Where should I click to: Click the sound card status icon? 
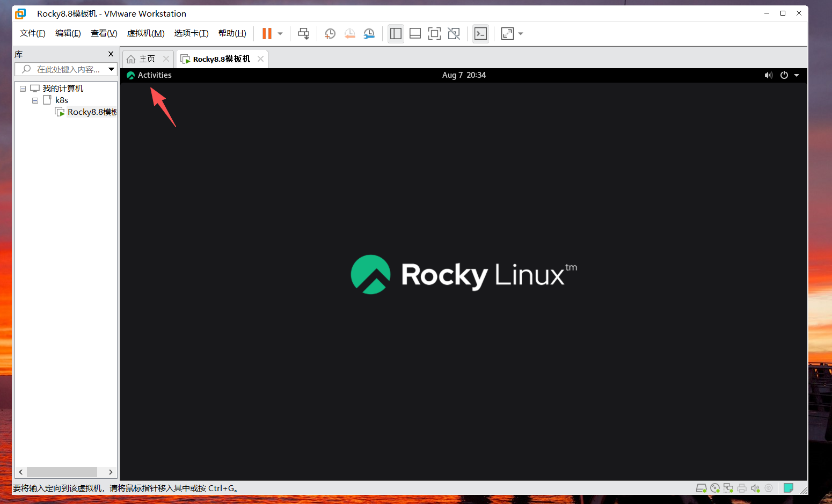tap(755, 488)
